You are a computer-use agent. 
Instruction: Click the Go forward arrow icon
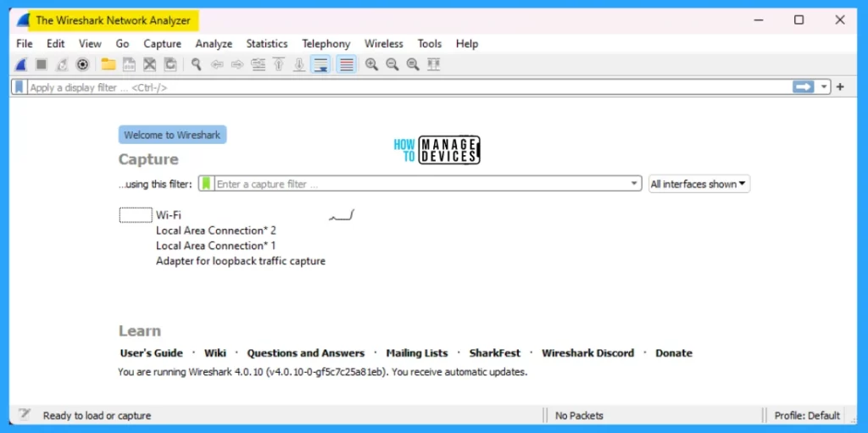(237, 64)
